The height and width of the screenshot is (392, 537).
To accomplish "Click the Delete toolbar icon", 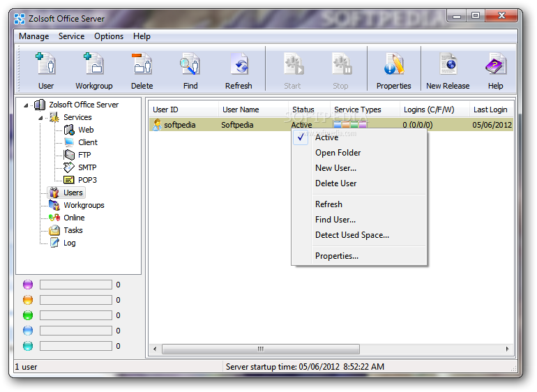I will [142, 63].
